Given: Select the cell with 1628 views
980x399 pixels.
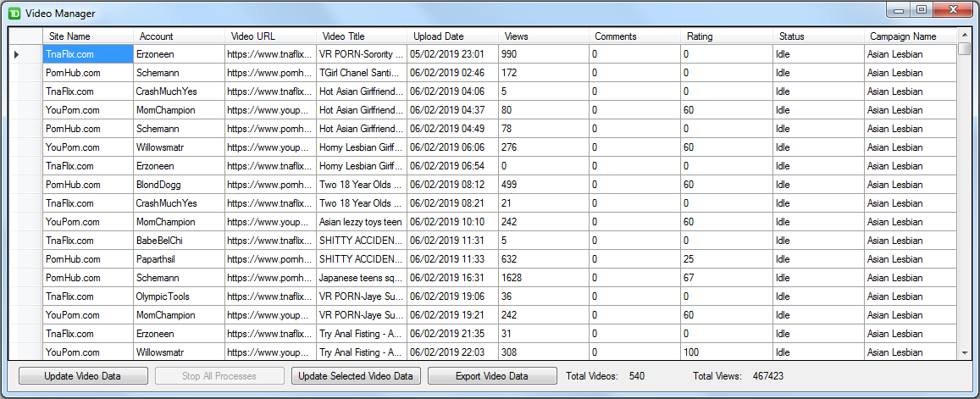Looking at the screenshot, I should [542, 278].
